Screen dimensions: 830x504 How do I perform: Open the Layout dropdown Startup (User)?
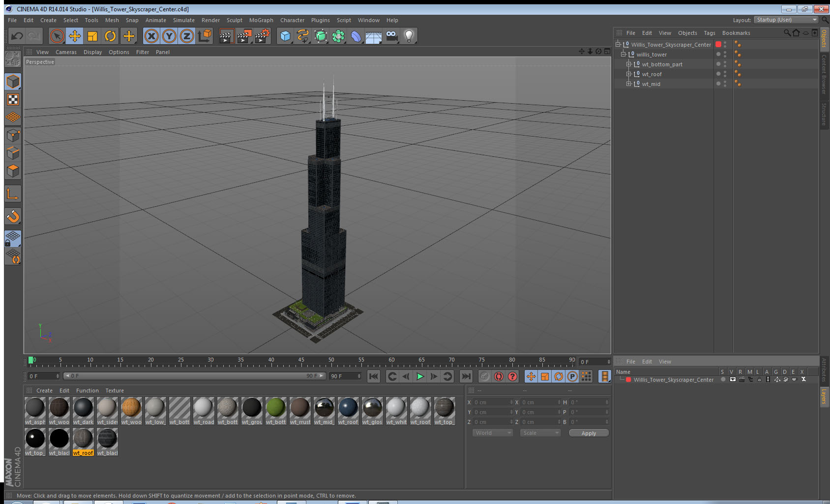[786, 20]
